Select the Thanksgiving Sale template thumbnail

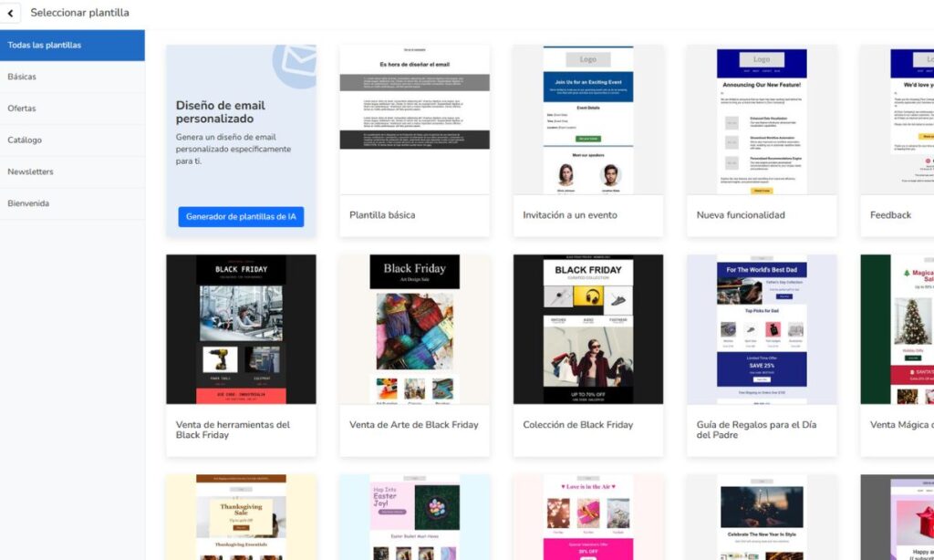(241, 517)
